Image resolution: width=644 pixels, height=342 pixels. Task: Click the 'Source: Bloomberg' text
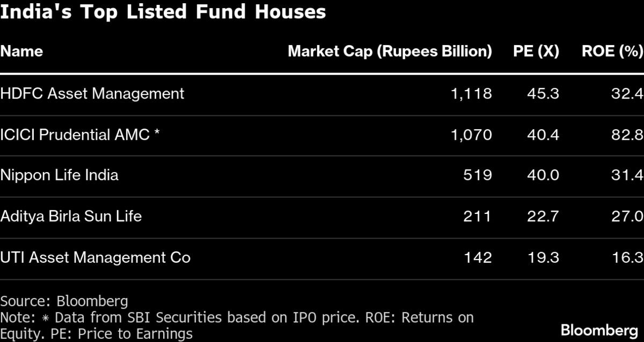pos(64,301)
